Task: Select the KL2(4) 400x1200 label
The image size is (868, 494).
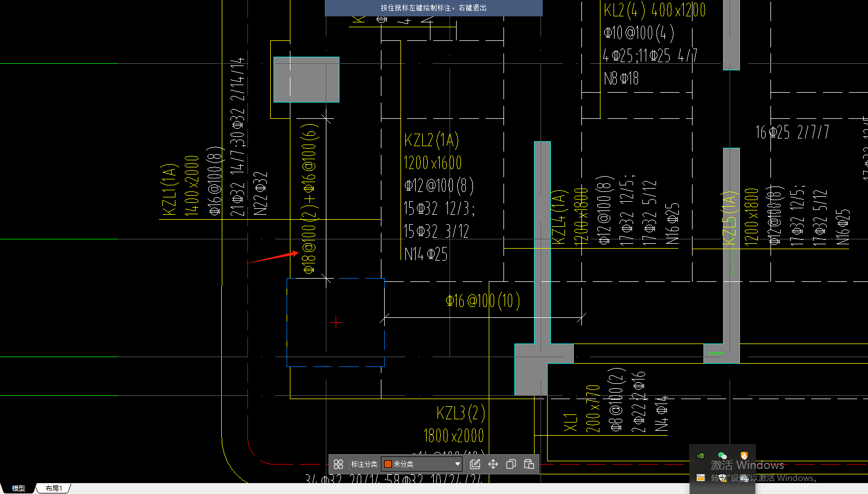Action: coord(654,10)
